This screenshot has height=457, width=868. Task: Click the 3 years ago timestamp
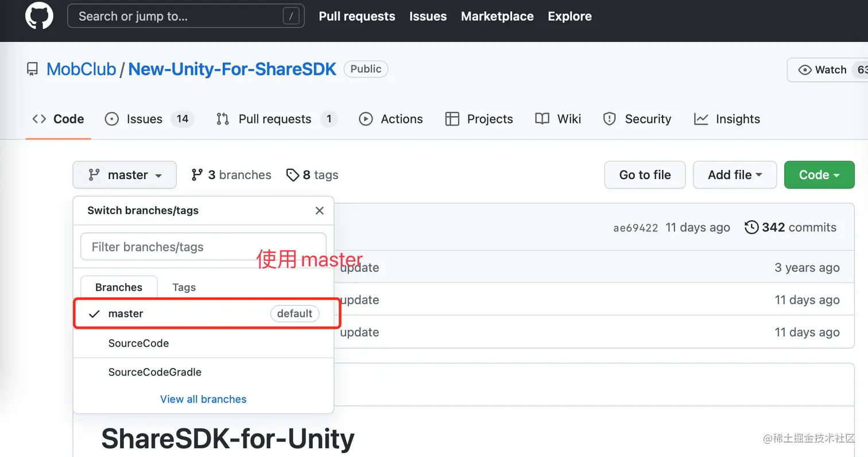click(x=807, y=268)
